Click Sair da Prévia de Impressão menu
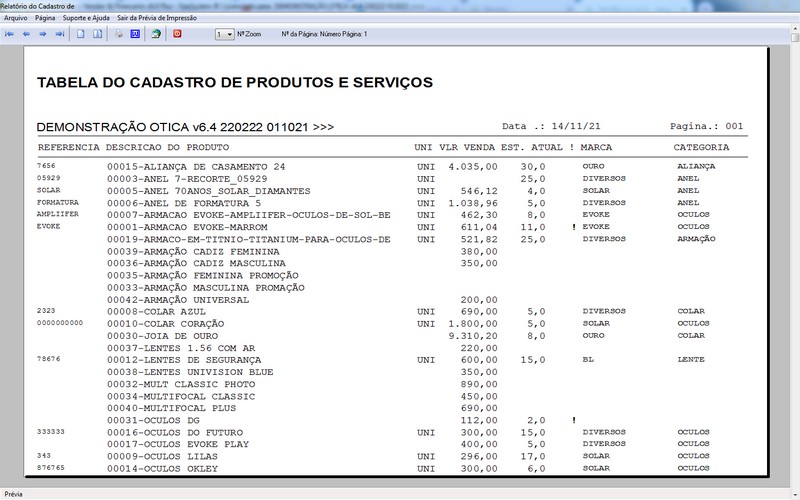 pyautogui.click(x=157, y=18)
